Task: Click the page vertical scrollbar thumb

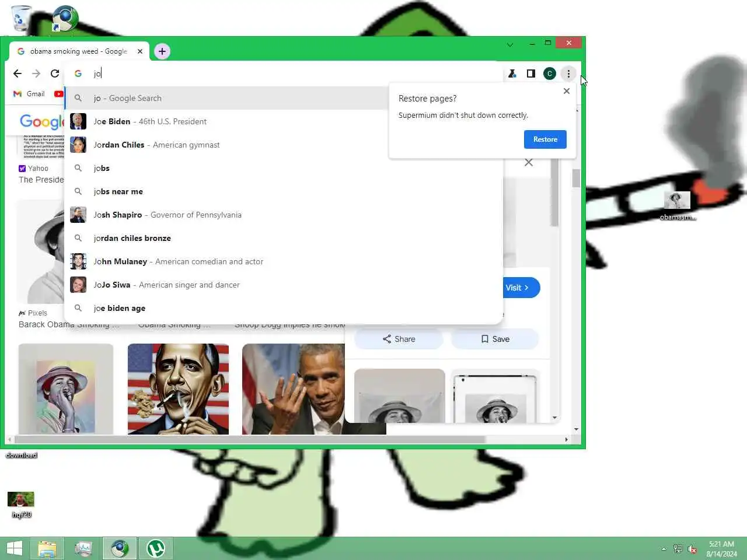Action: click(x=576, y=178)
